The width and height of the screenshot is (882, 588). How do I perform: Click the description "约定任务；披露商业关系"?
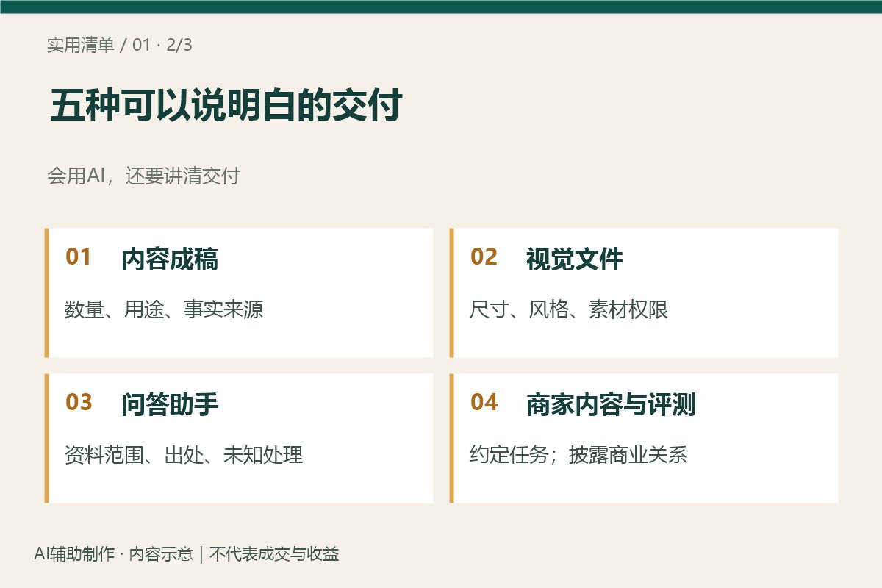[579, 455]
